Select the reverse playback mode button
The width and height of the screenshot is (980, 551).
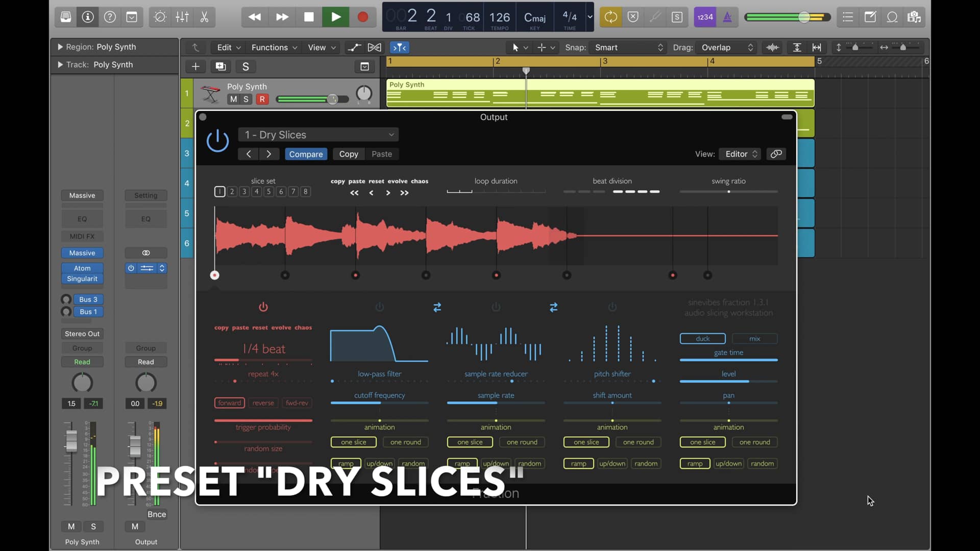pyautogui.click(x=263, y=403)
